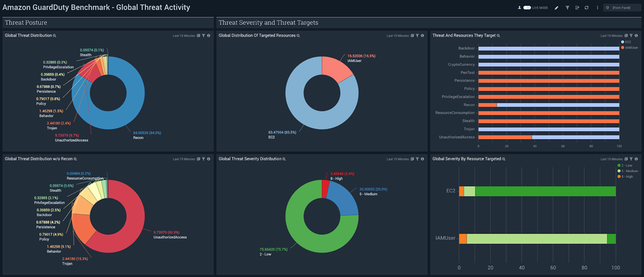
Task: Toggle the LIVE MODE switch
Action: click(527, 8)
